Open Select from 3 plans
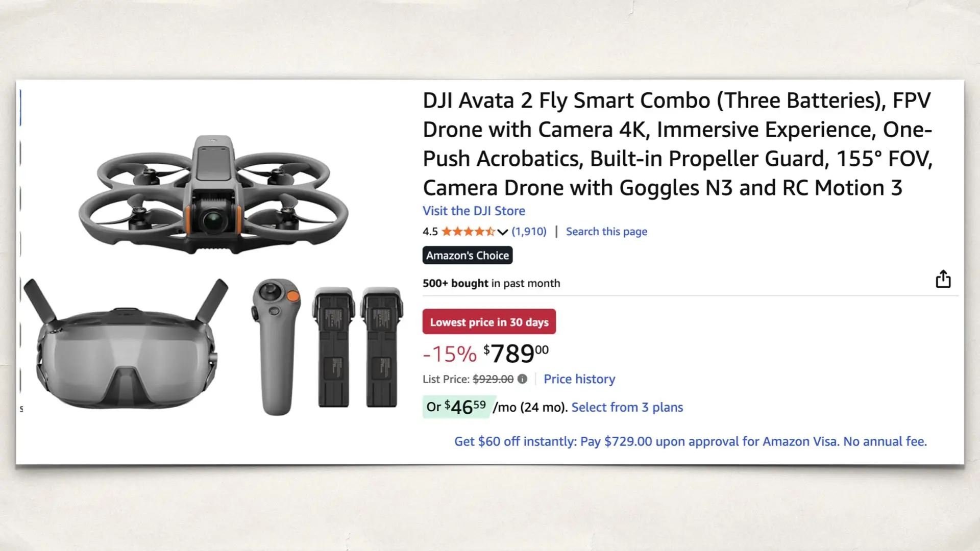The width and height of the screenshot is (980, 551). (x=627, y=407)
